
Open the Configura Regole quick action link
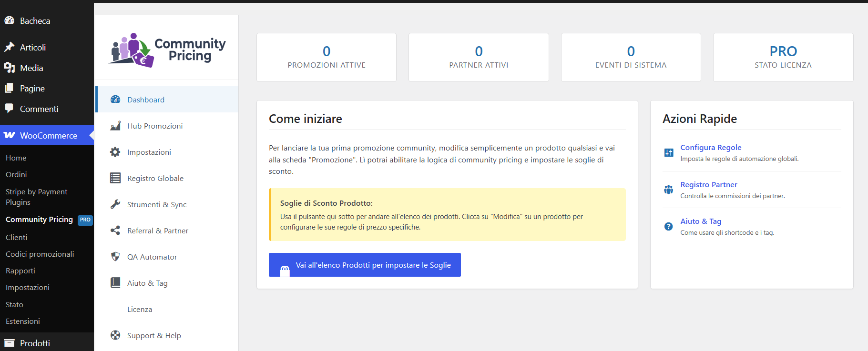[x=711, y=148]
